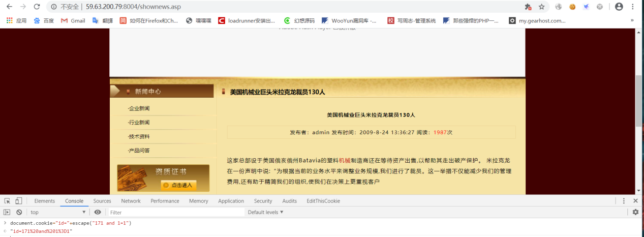
Task: Open 产品问答 in the news sidebar
Action: click(x=139, y=151)
